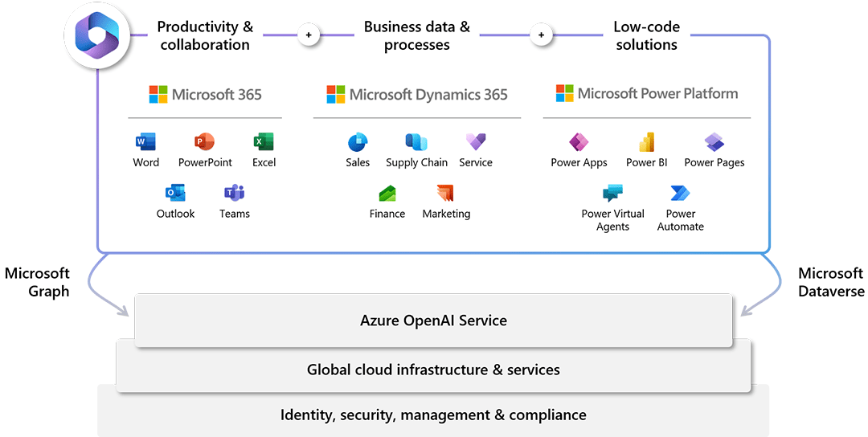Image resolution: width=868 pixels, height=437 pixels.
Task: Click the Finance label text
Action: tap(387, 214)
